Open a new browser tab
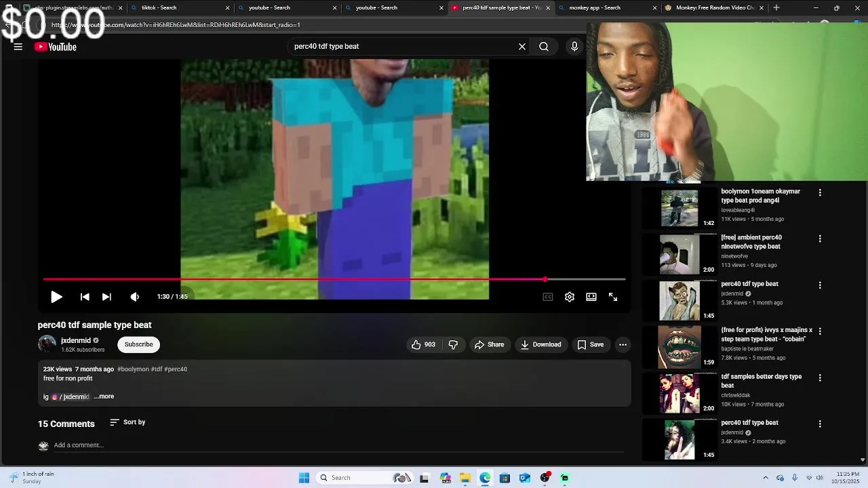Viewport: 868px width, 488px height. click(x=776, y=8)
